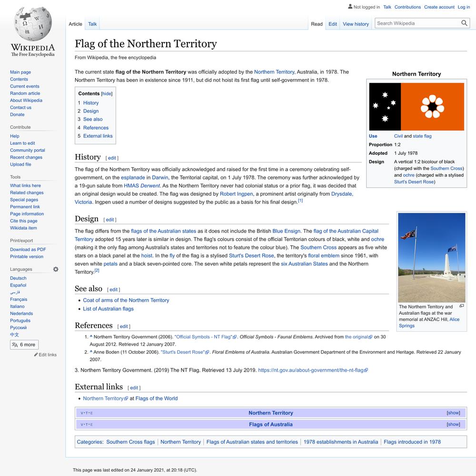
Task: Open Coat of arms of the Northern Territory
Action: 126,300
